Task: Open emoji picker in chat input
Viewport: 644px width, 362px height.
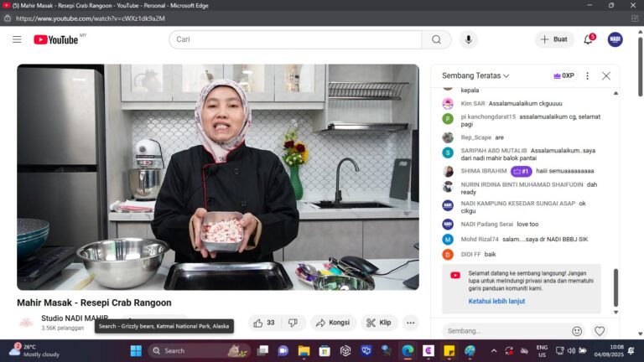Action: point(577,331)
